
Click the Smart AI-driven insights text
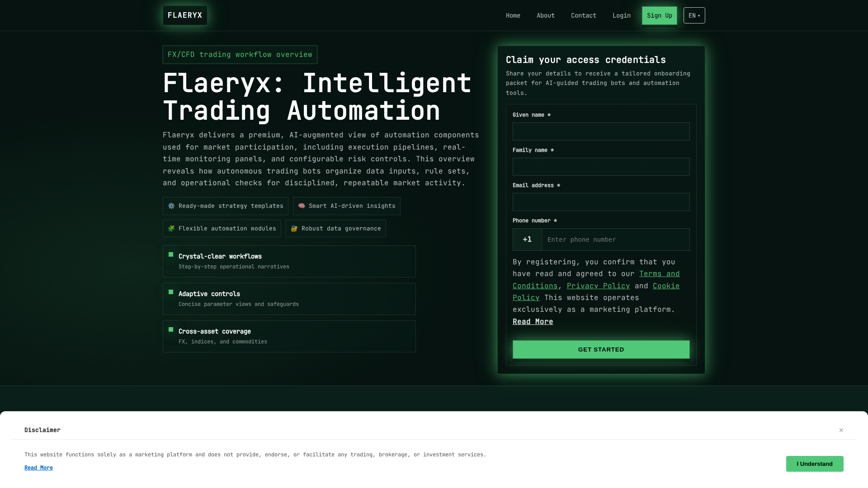point(352,206)
